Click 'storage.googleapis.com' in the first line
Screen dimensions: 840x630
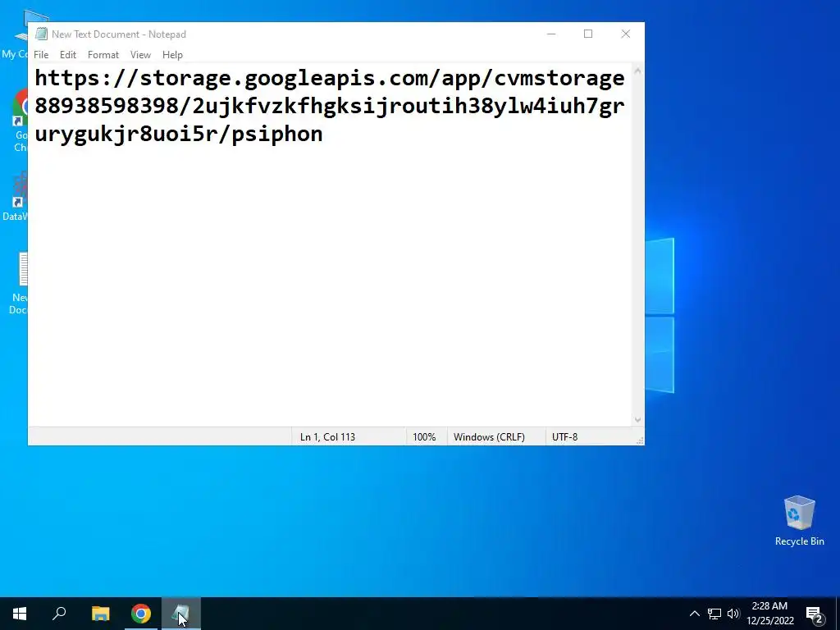[x=285, y=78]
